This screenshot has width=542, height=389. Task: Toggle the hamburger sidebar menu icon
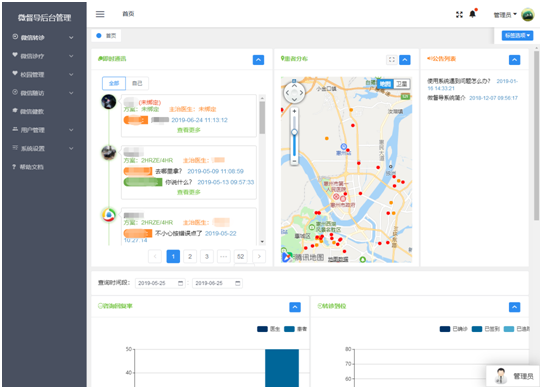pyautogui.click(x=100, y=14)
